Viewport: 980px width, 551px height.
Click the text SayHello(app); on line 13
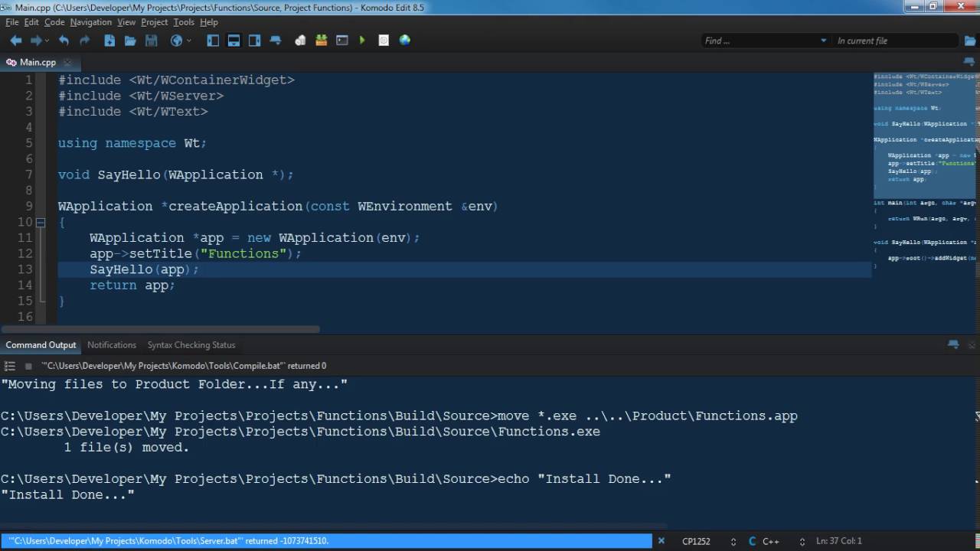tap(144, 269)
